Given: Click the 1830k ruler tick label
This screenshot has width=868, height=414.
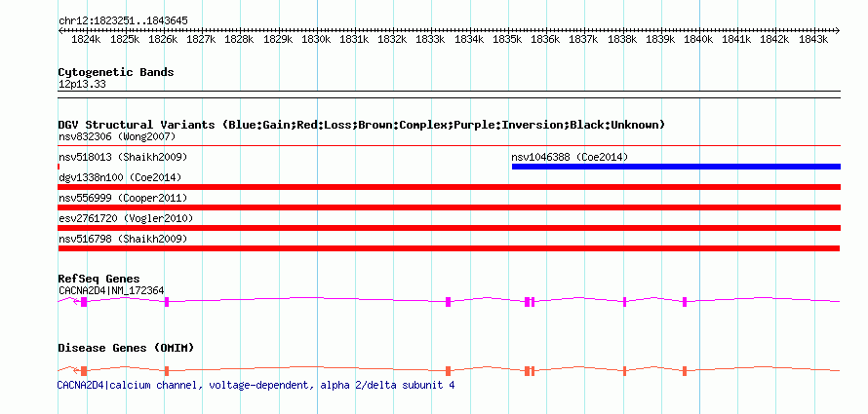Looking at the screenshot, I should 316,39.
